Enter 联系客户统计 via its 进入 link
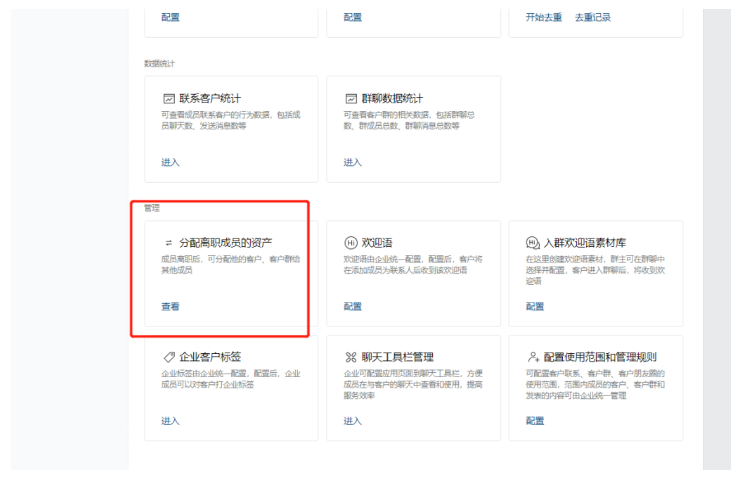Screen dimensions: 741x486 pyautogui.click(x=170, y=162)
